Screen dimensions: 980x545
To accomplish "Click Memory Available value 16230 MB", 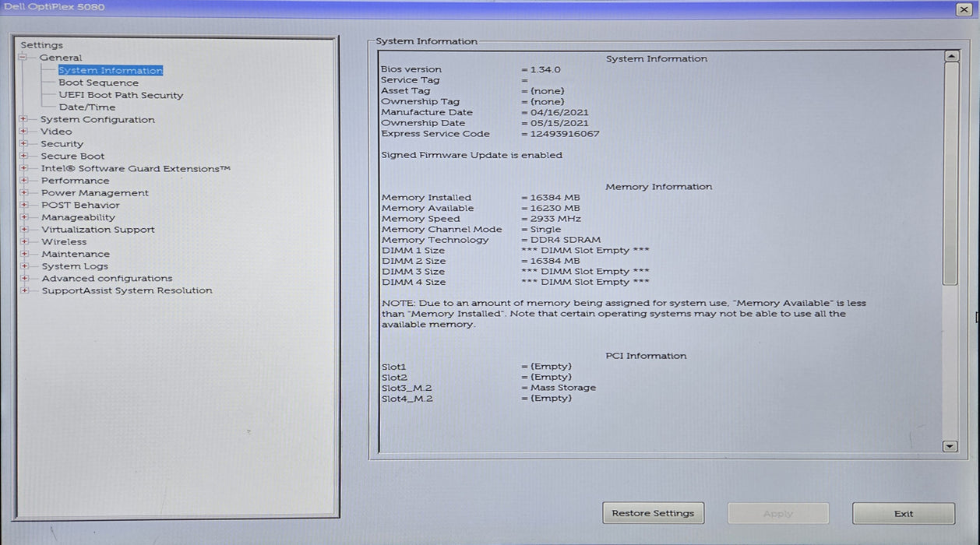I will [555, 208].
